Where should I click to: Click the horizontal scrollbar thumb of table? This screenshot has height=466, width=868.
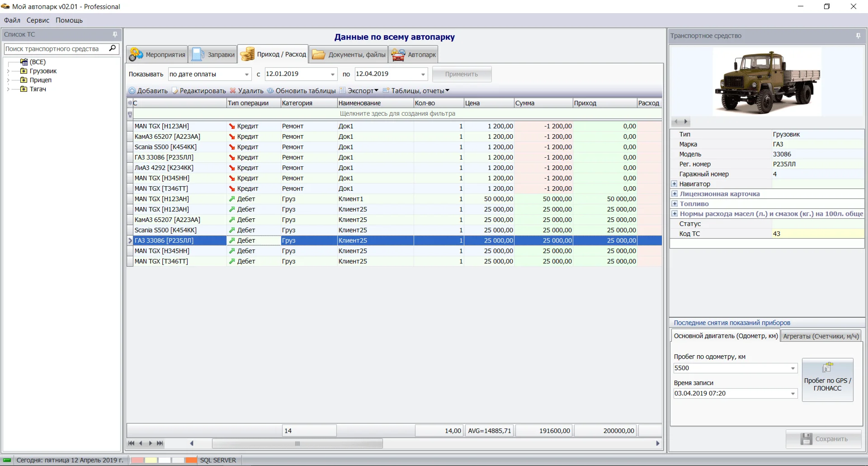tap(297, 443)
